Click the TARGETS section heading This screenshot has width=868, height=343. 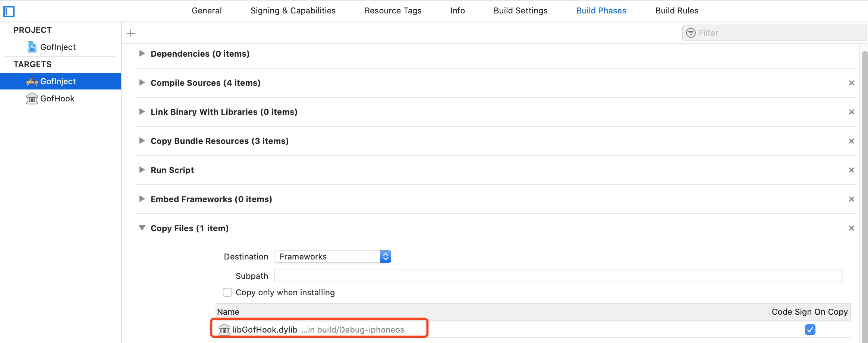click(x=32, y=64)
